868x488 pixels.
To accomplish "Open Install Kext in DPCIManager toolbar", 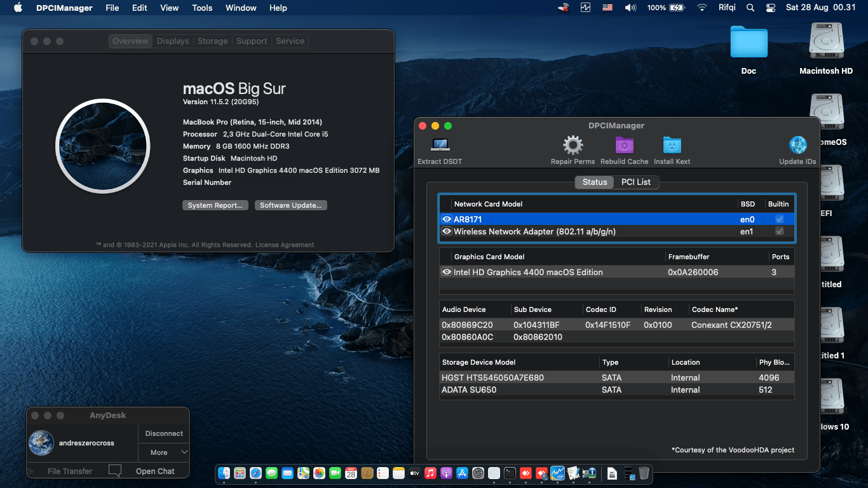I will [672, 145].
